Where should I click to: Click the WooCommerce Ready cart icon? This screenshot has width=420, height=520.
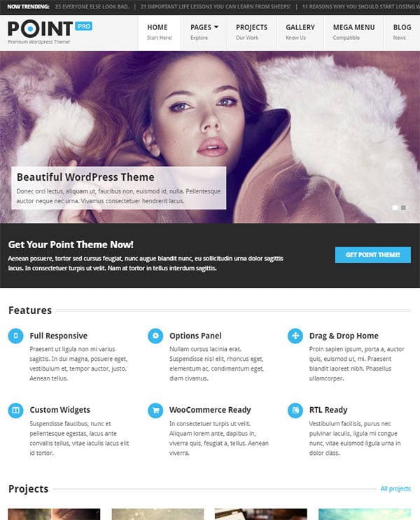155,410
